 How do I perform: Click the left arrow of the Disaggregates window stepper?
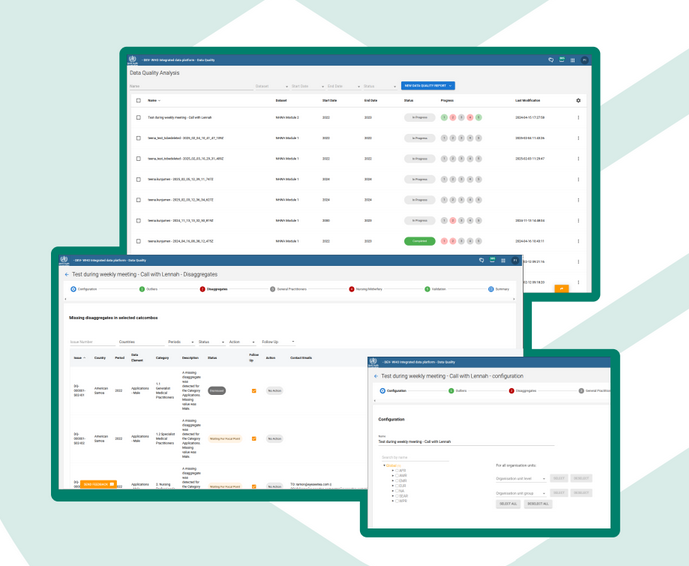click(66, 299)
